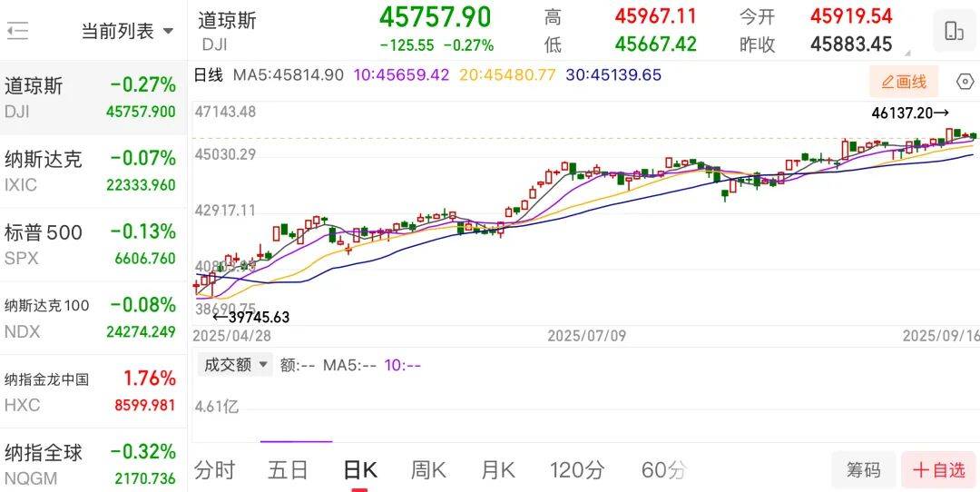Open chart settings hexagon icon

click(x=965, y=82)
